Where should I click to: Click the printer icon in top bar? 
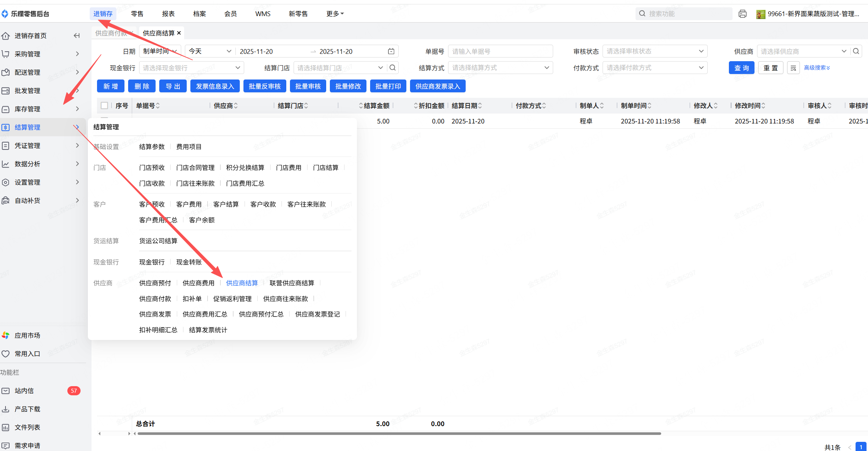[742, 14]
